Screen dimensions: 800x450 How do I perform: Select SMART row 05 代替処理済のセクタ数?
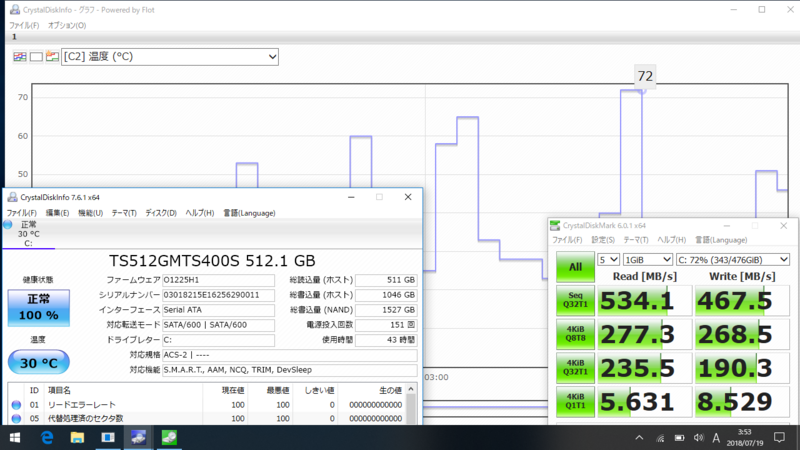click(x=207, y=418)
